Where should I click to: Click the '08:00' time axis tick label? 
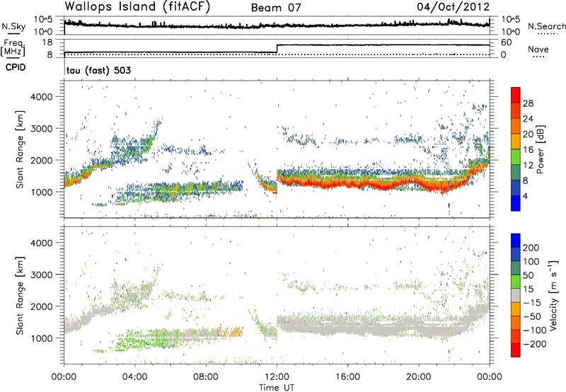206,377
